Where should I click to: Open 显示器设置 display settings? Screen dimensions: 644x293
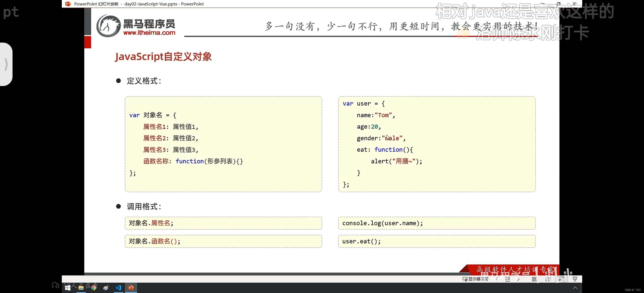475,279
